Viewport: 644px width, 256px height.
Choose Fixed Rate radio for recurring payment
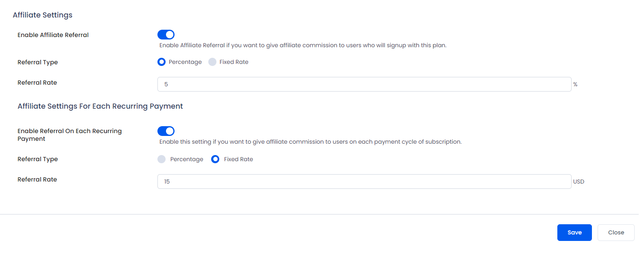coord(215,159)
